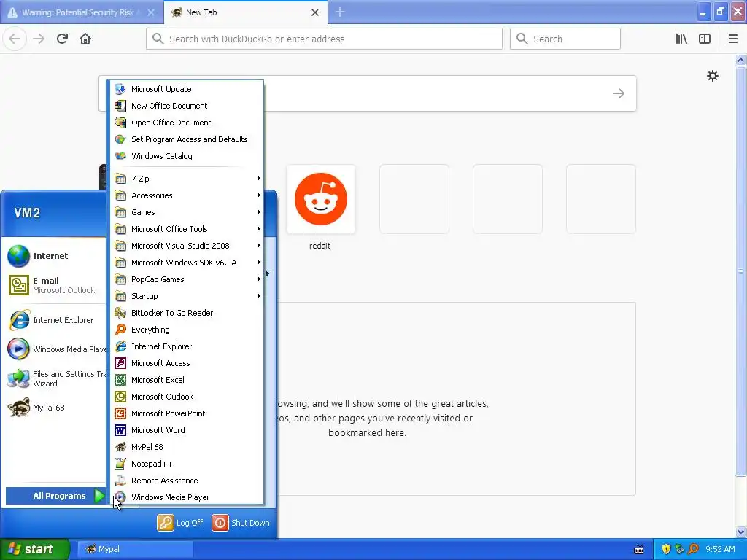Click the Shut Down button
Screen dimensions: 747x560
(241, 523)
